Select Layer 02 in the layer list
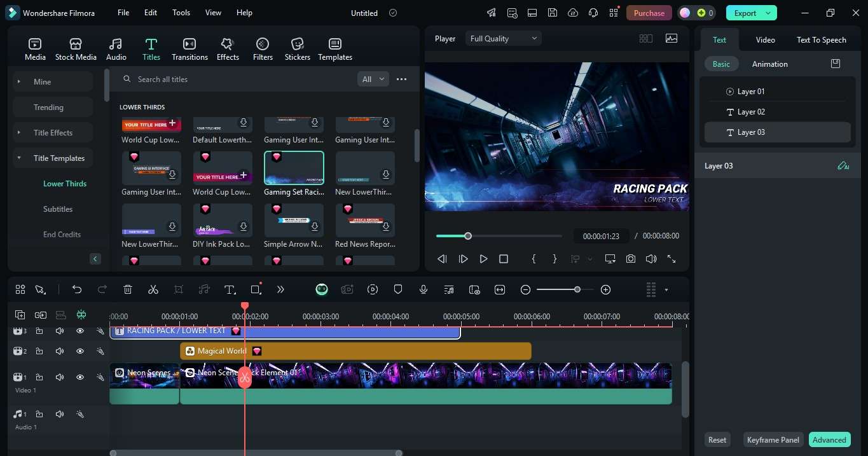The image size is (868, 456). [x=778, y=112]
